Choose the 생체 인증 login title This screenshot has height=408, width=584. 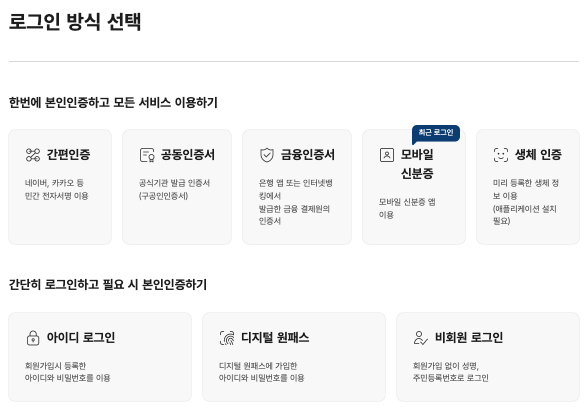[x=538, y=155]
